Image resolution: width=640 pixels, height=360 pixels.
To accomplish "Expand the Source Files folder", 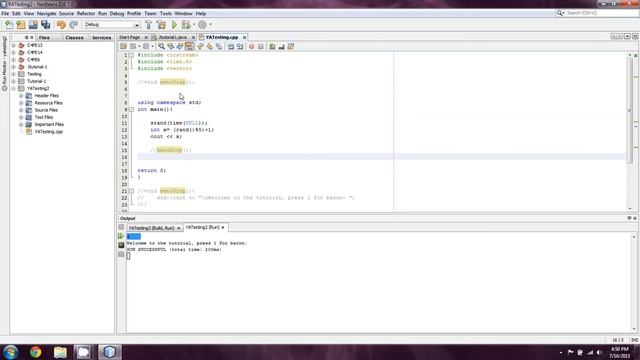I will point(21,110).
